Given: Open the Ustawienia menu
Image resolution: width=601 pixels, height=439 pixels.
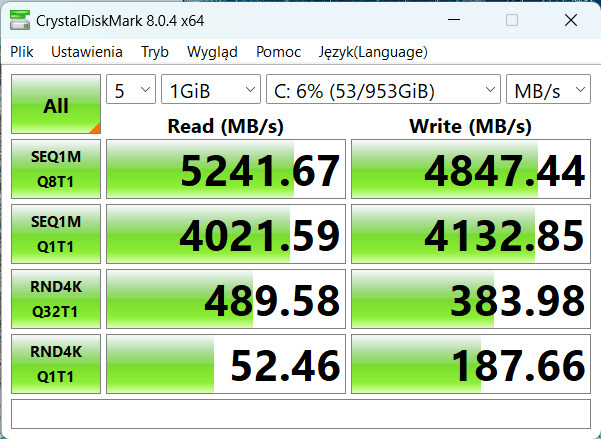Looking at the screenshot, I should (x=87, y=52).
